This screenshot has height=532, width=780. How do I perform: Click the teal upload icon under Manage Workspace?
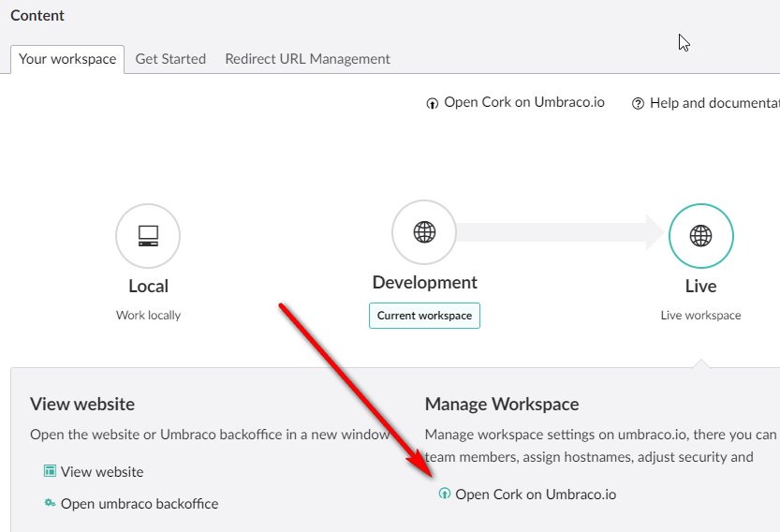[x=444, y=494]
